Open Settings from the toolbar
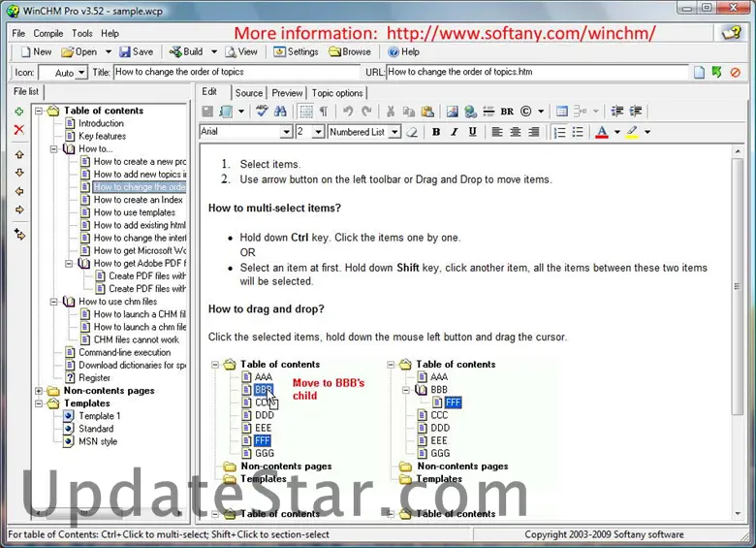 click(x=296, y=51)
